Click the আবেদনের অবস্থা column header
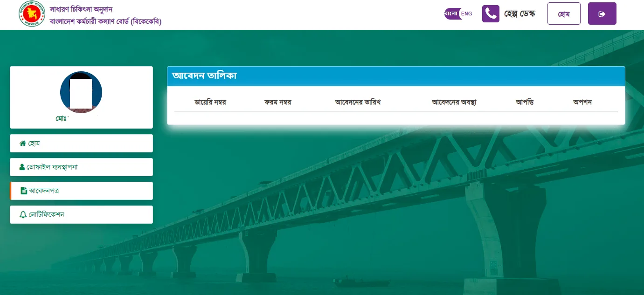 [x=454, y=102]
